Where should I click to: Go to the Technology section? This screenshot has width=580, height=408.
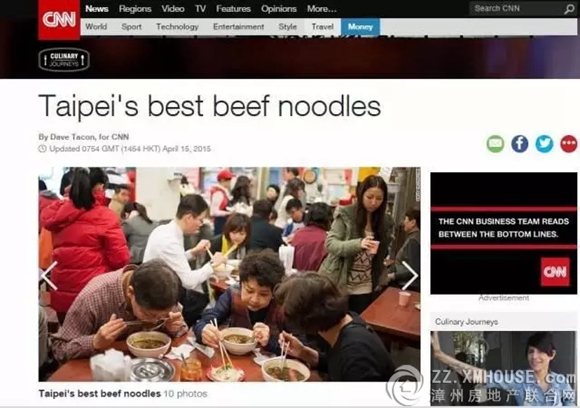click(x=177, y=27)
